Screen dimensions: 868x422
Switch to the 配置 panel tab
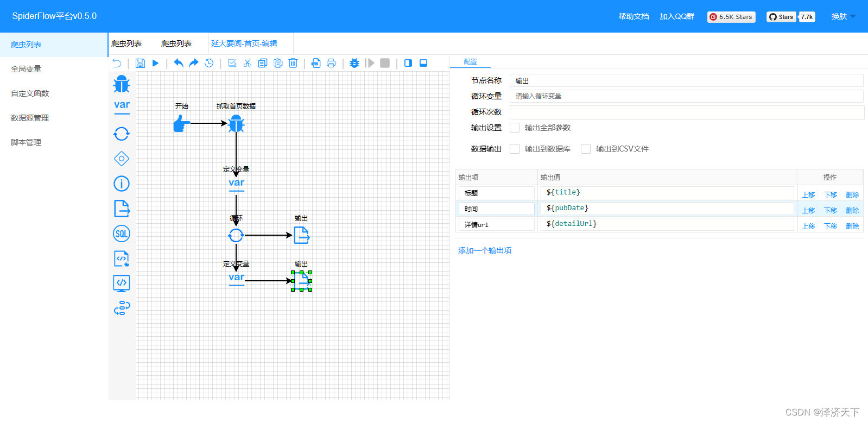470,62
